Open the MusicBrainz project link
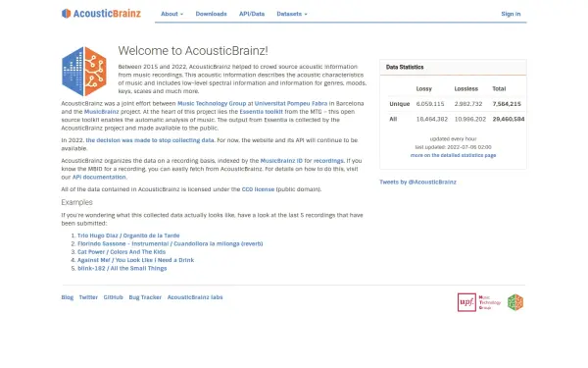The height and width of the screenshot is (368, 588). click(x=101, y=112)
